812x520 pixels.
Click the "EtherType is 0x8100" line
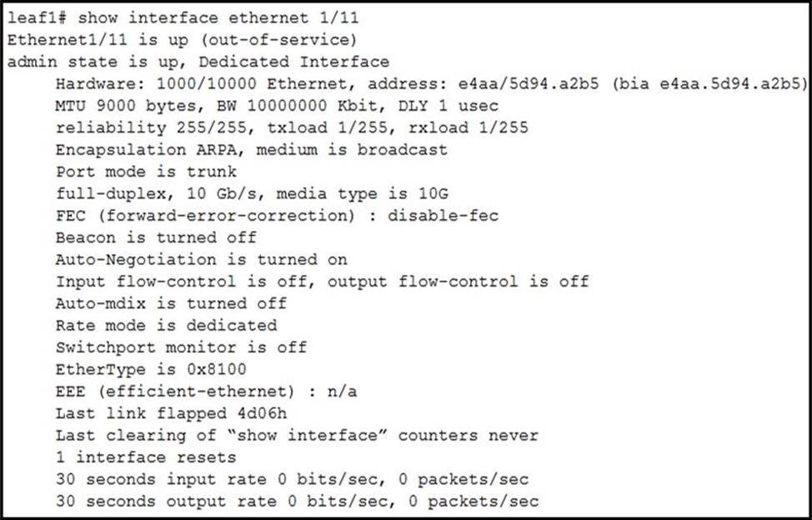click(151, 369)
